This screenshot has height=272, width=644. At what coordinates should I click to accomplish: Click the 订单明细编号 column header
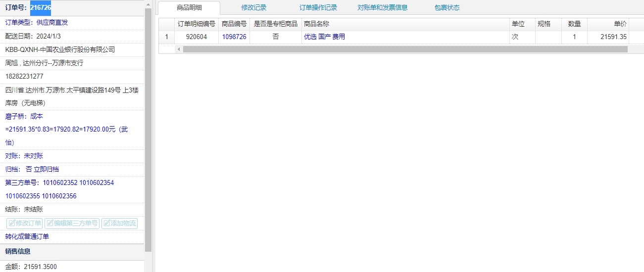pos(197,24)
